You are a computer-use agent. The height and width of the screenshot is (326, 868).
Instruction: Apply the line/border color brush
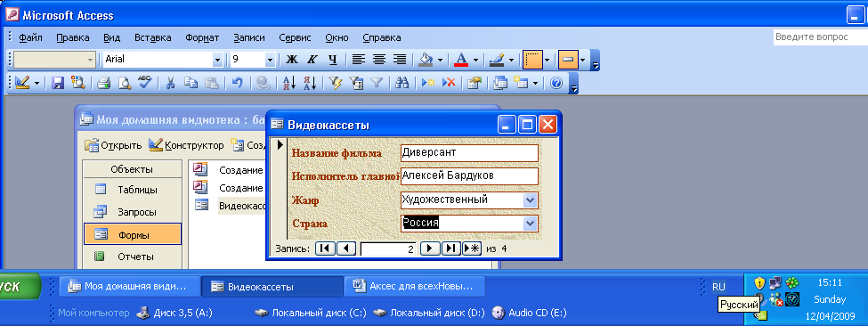(x=497, y=60)
